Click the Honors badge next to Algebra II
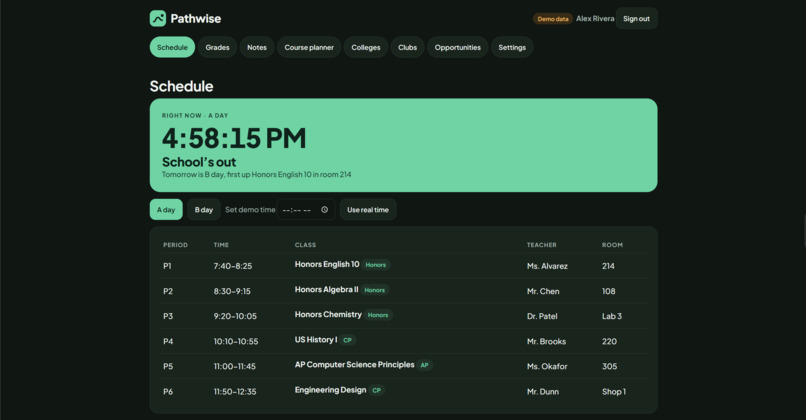 (x=375, y=290)
